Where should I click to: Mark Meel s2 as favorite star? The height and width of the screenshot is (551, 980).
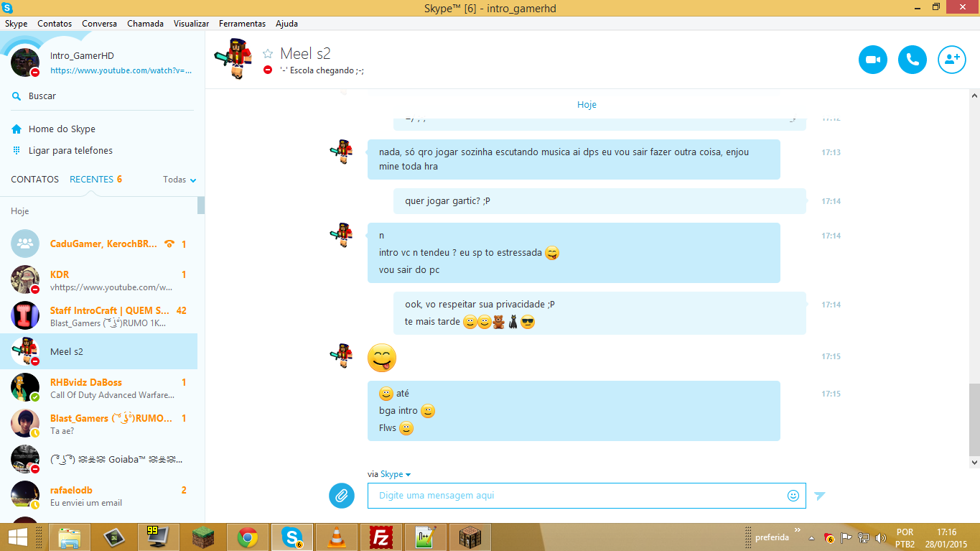pos(268,53)
